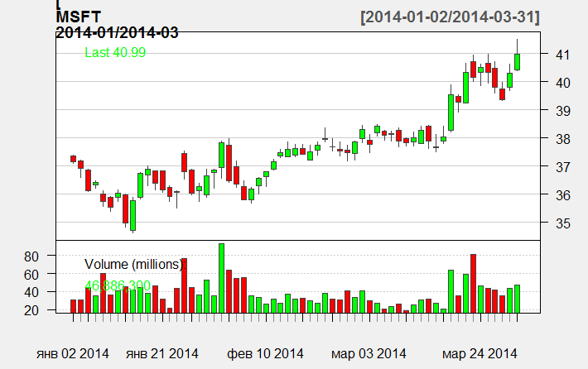Click the янв 02 2014 date label
Image resolution: width=588 pixels, height=369 pixels.
(73, 353)
